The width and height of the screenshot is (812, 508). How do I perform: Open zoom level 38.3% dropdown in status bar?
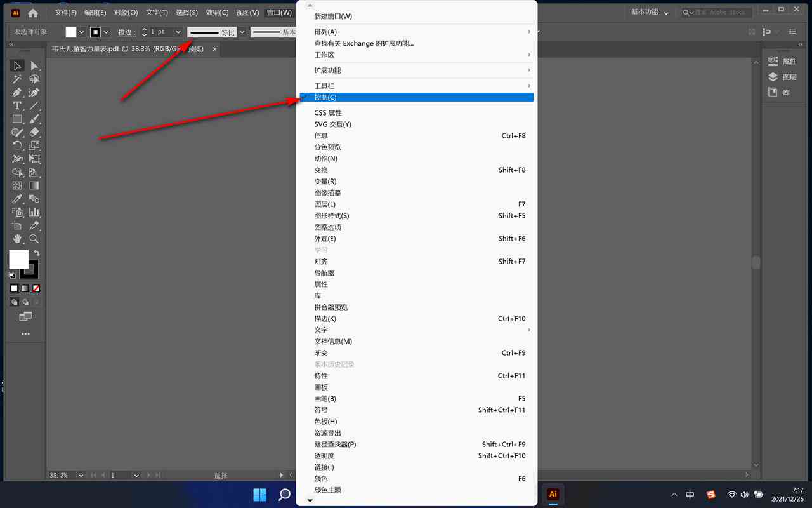[x=81, y=475]
